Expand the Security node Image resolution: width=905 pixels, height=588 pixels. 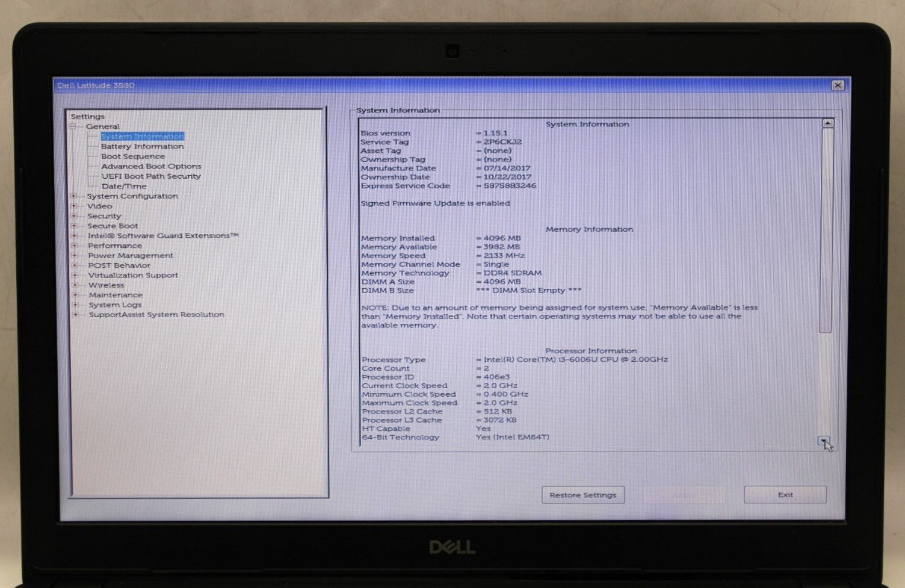74,216
